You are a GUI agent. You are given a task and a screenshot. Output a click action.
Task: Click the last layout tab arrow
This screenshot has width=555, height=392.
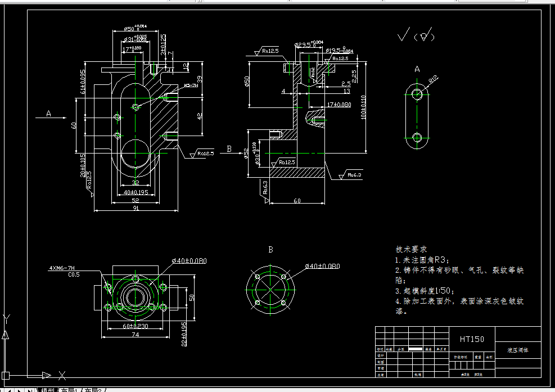29,389
